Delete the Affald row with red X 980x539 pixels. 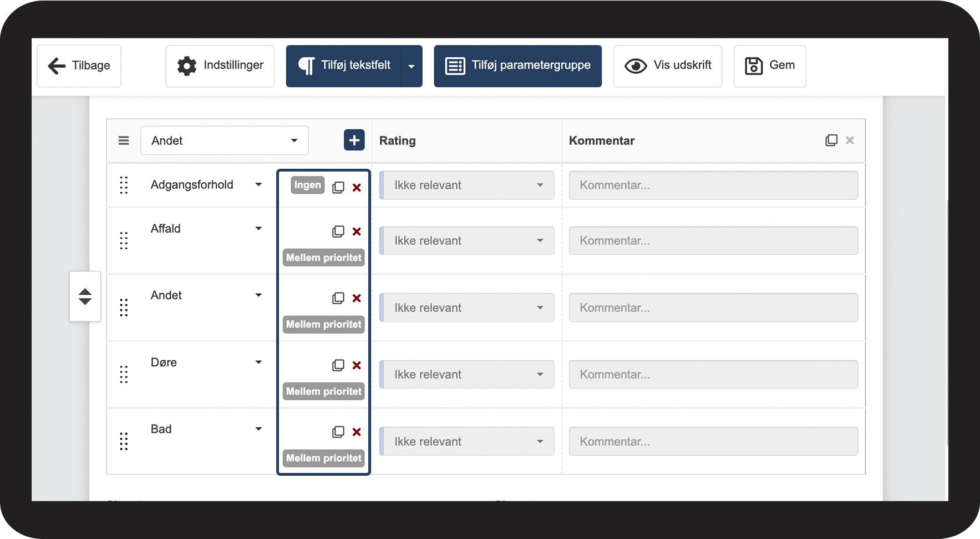click(x=357, y=232)
